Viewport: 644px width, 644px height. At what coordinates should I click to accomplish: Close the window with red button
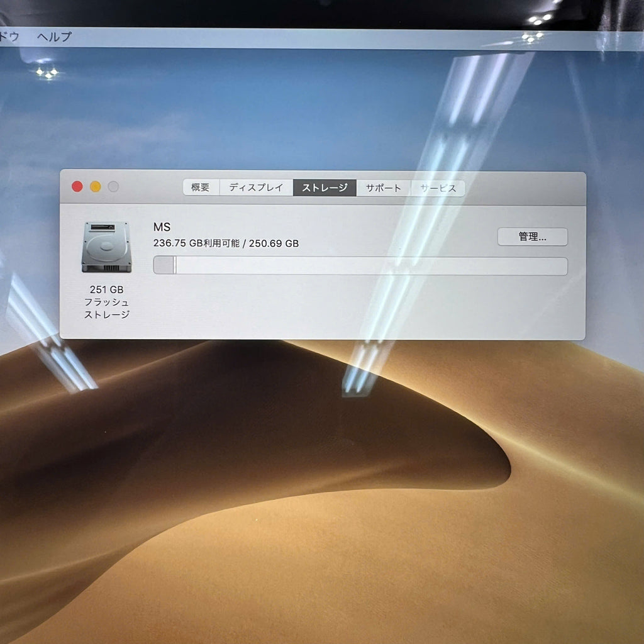coord(77,186)
